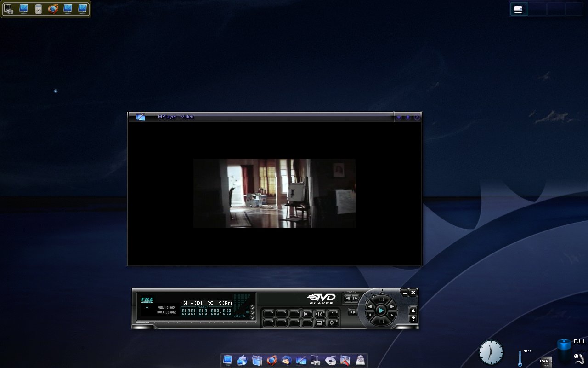Skip to next chapter on control pad

click(391, 306)
